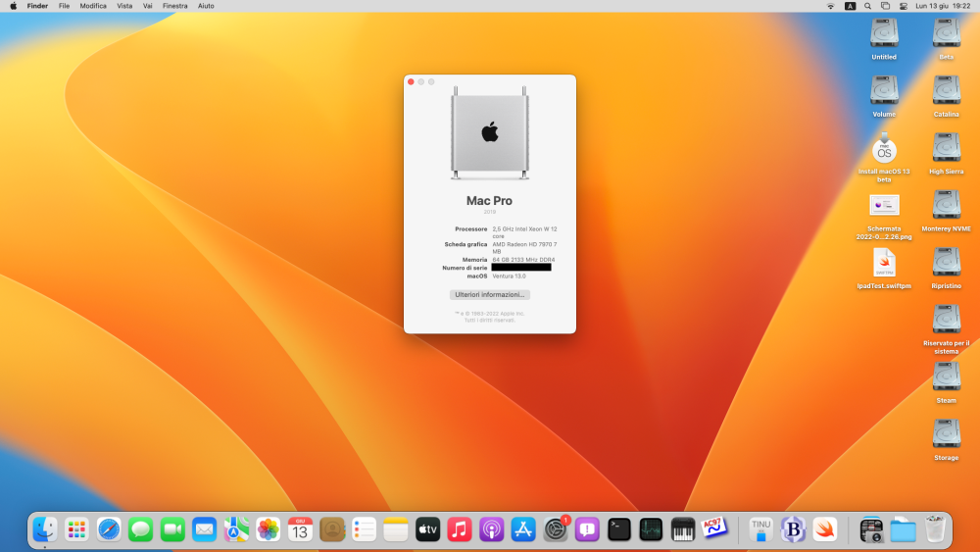Open Wi-Fi status in menu bar

(831, 6)
